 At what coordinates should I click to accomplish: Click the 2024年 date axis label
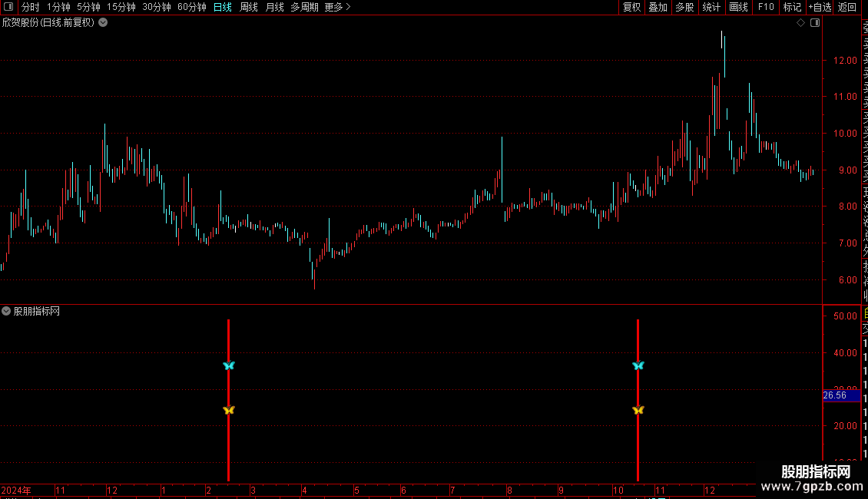(16, 490)
